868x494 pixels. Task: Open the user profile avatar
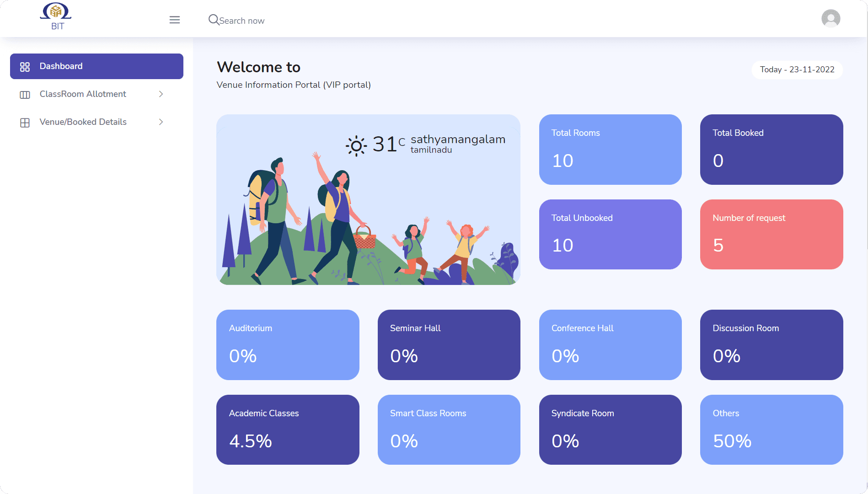[830, 19]
